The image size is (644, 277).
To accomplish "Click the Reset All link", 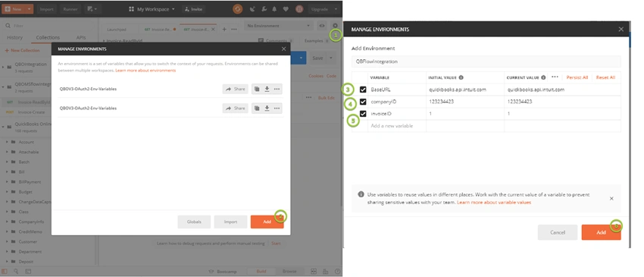I will point(605,77).
